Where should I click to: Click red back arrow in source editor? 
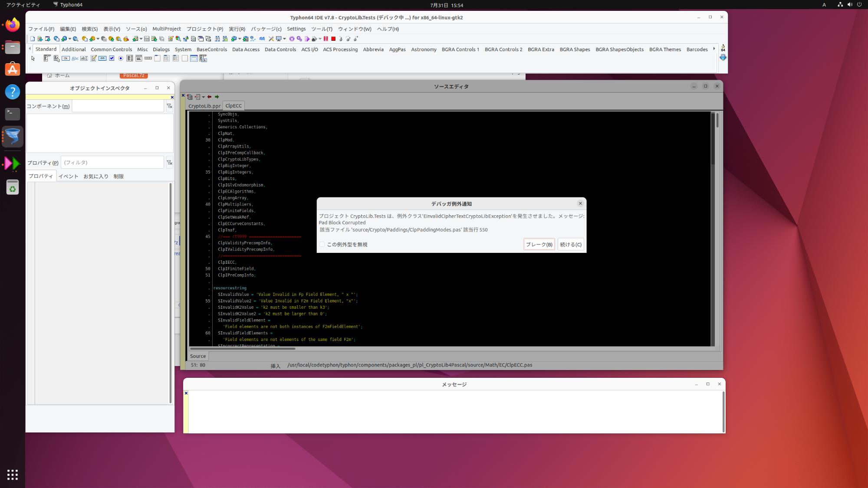[x=209, y=97]
